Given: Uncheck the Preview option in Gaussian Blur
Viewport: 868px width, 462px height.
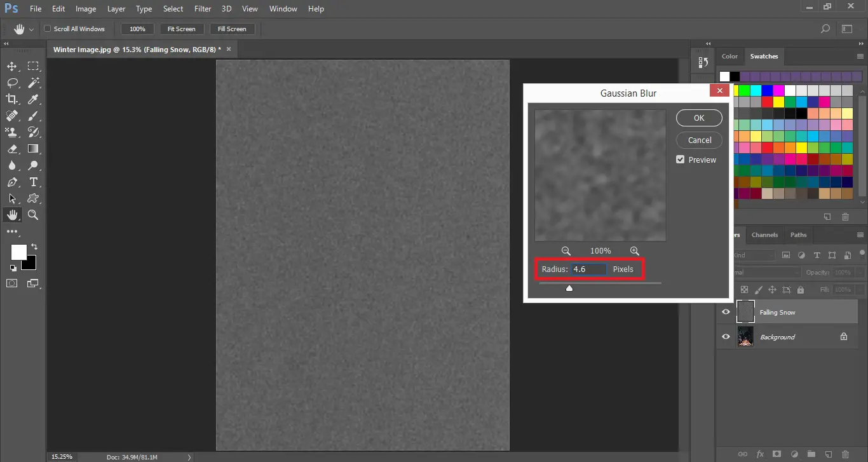Looking at the screenshot, I should [681, 160].
